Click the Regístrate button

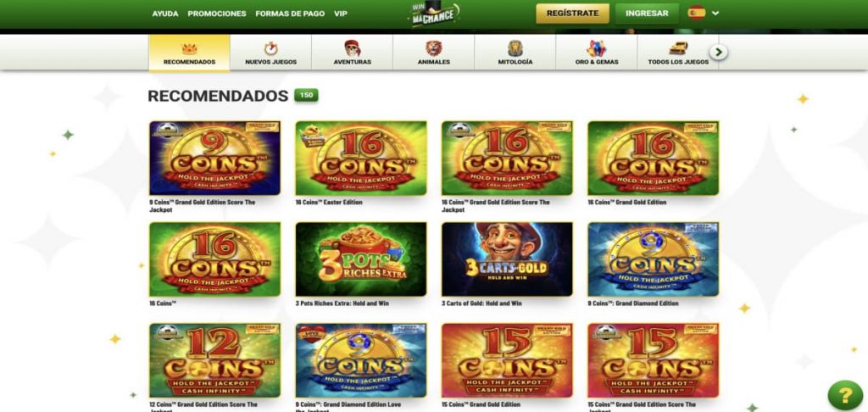[572, 14]
